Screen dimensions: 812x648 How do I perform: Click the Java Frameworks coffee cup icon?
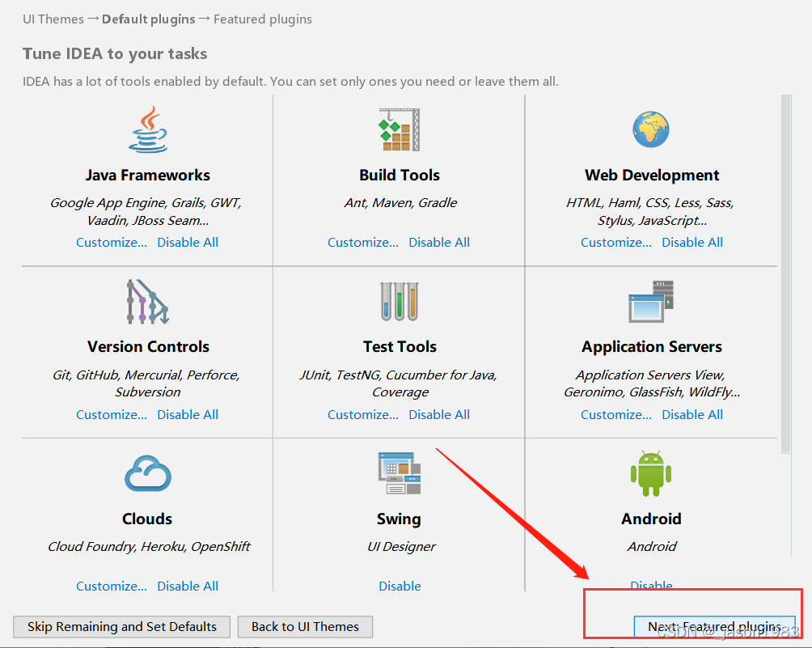148,129
